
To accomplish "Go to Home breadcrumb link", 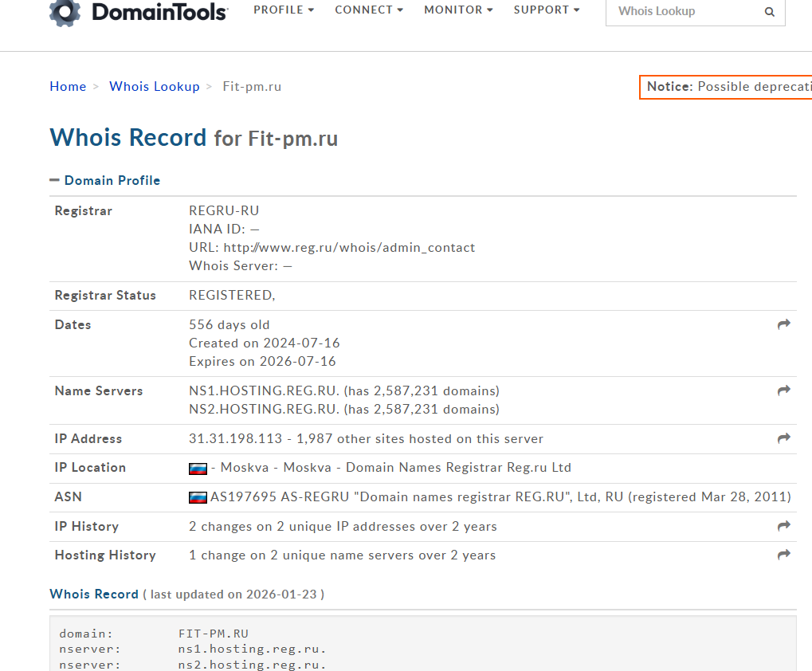I will 68,86.
